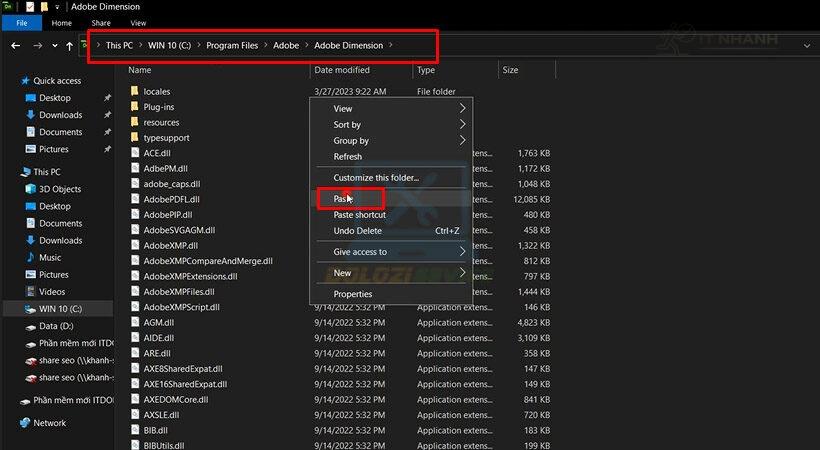This screenshot has width=820, height=450.
Task: Select Properties in the context menu
Action: pos(352,294)
